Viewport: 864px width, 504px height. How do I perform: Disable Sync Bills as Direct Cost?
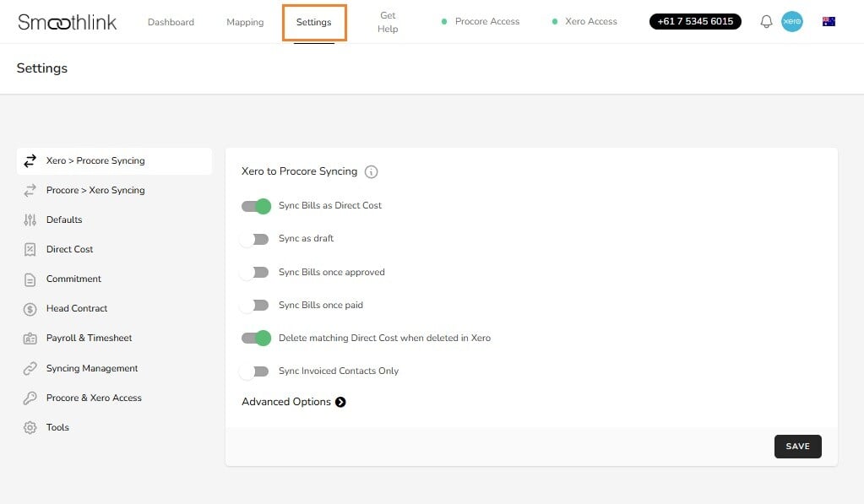coord(256,205)
